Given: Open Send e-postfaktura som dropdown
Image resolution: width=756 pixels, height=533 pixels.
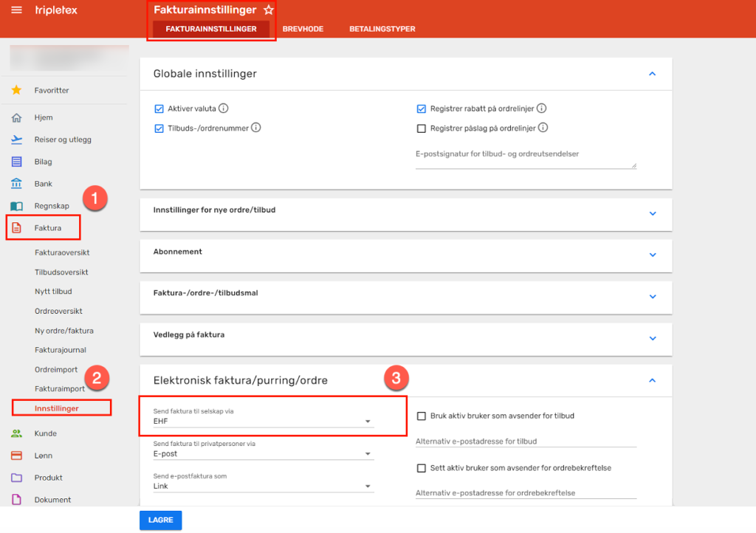Looking at the screenshot, I should click(x=263, y=486).
